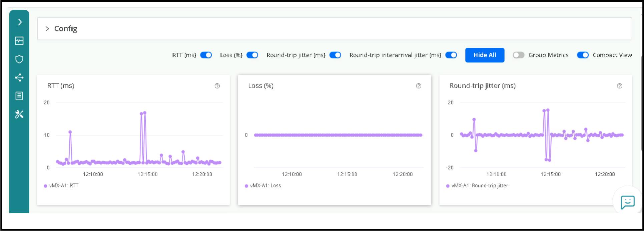Click the Loss chart help icon
This screenshot has width=644, height=231.
coord(419,86)
